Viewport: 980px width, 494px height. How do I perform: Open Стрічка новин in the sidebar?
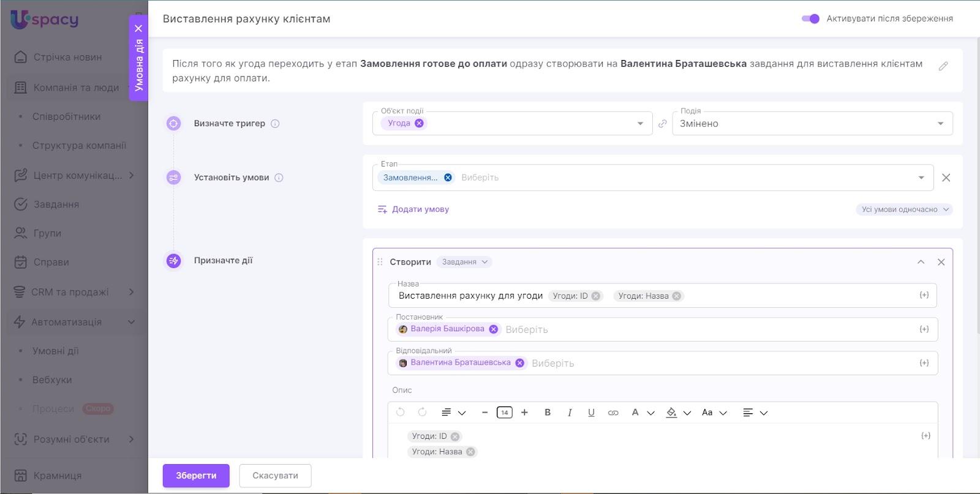67,57
